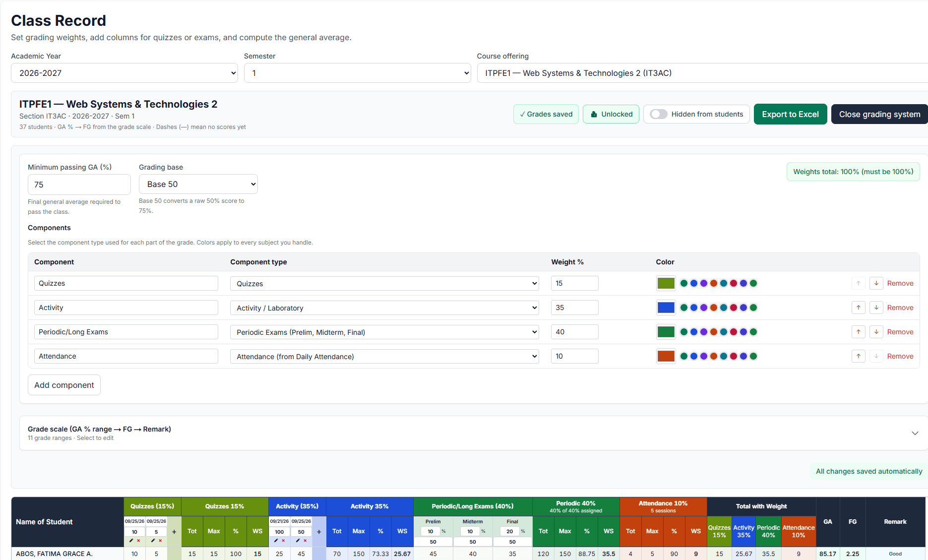Open component type dropdown for Quizzes row
The height and width of the screenshot is (560, 928).
(384, 284)
